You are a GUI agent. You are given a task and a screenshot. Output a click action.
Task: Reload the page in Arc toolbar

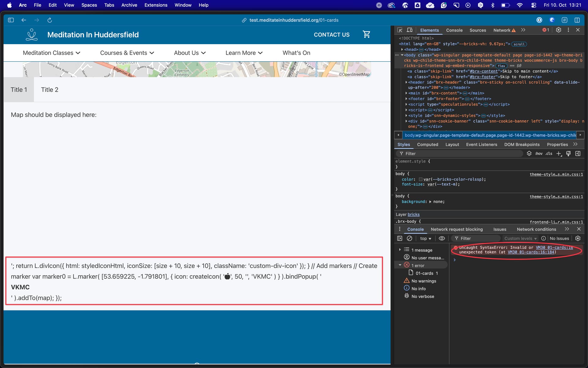(x=50, y=20)
